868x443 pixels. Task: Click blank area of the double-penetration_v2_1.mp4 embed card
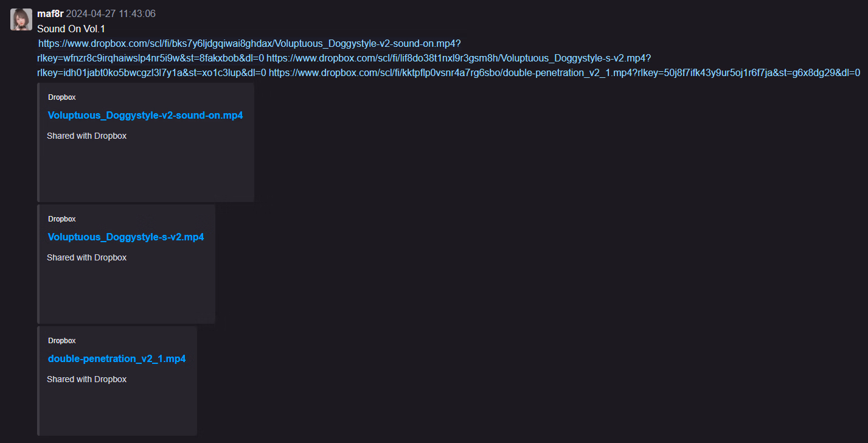pos(119,411)
